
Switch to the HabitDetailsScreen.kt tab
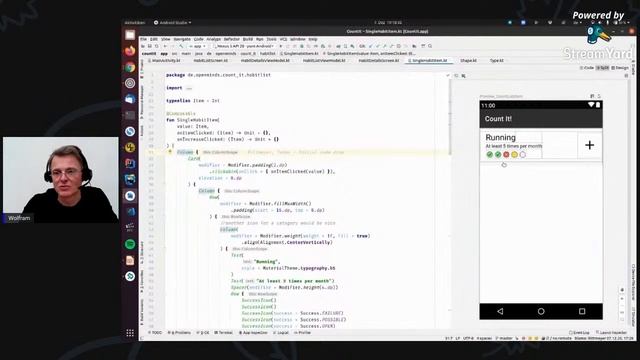click(379, 60)
